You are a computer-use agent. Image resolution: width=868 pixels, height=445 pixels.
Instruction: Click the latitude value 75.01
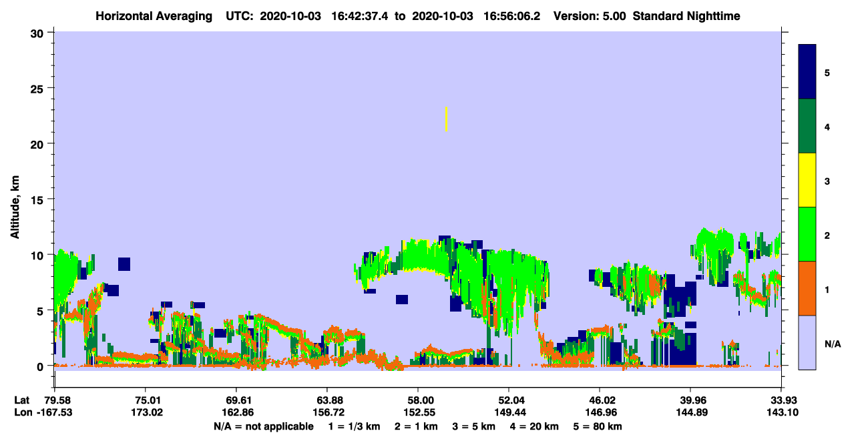(x=145, y=400)
